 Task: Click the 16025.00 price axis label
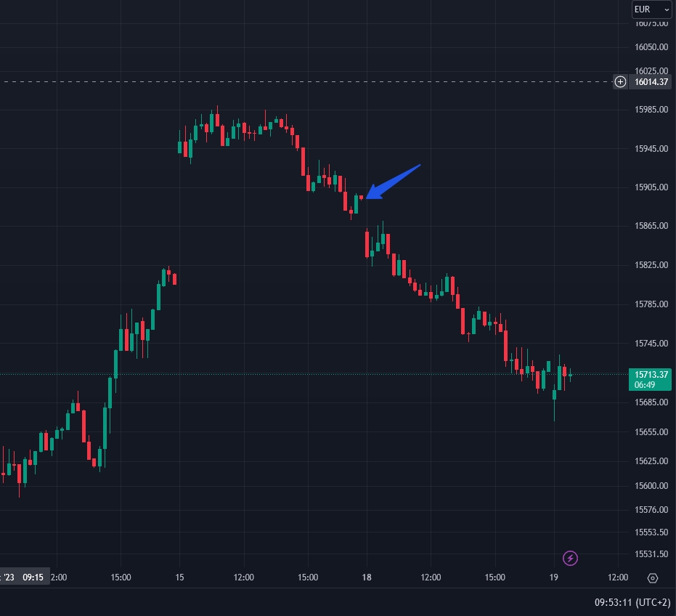point(651,70)
